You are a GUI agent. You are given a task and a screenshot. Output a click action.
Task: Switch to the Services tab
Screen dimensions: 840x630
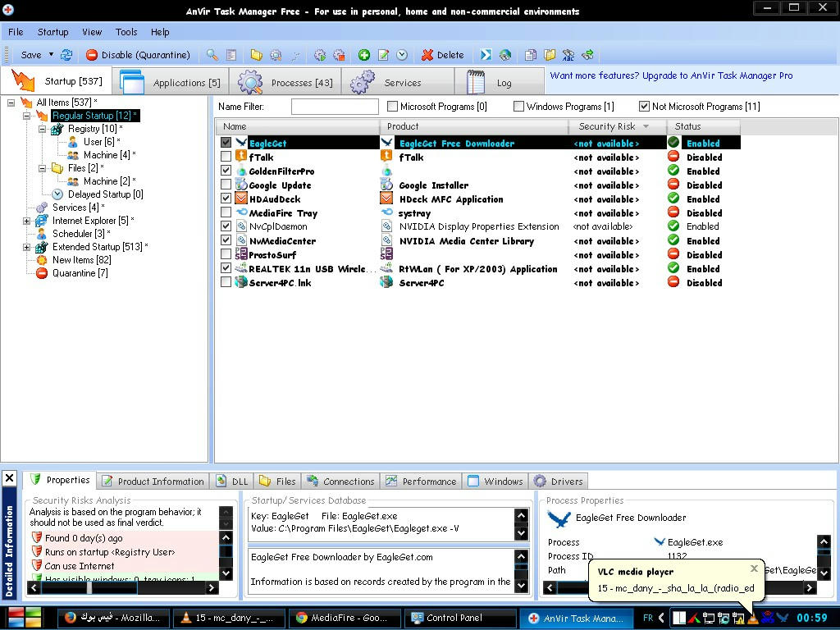398,82
